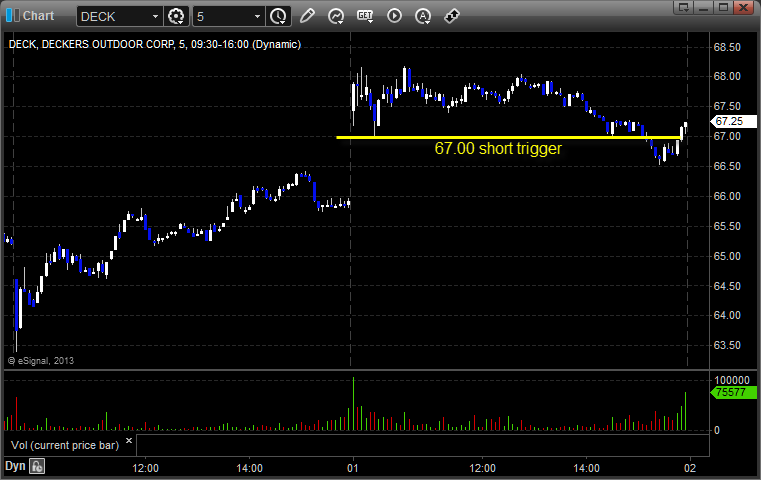Select the pencil drawing tool
Image resolution: width=761 pixels, height=480 pixels.
307,16
